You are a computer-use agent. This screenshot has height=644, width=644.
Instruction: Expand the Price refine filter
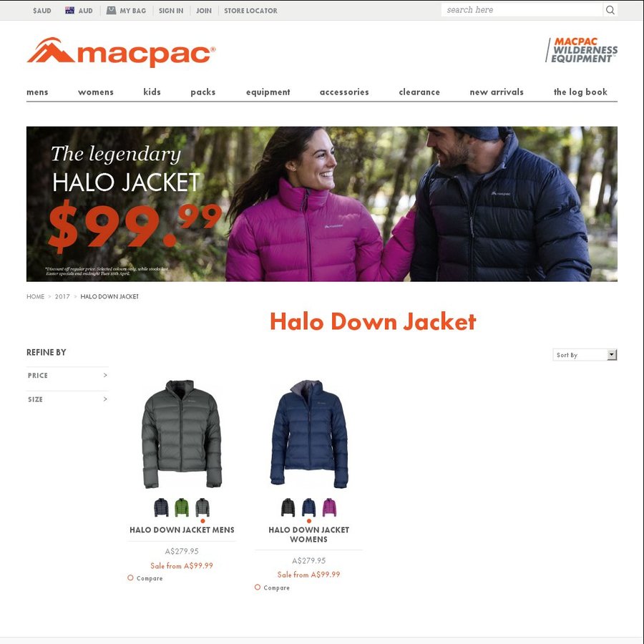tap(67, 376)
